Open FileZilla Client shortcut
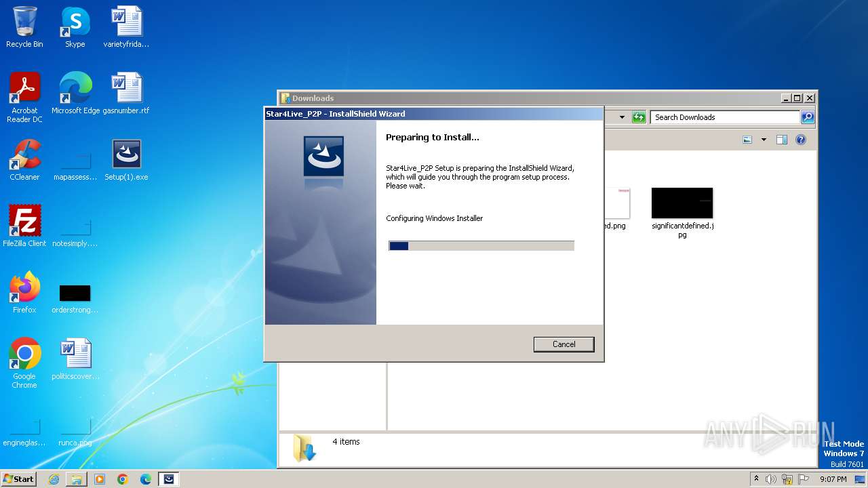This screenshot has width=868, height=488. [24, 226]
